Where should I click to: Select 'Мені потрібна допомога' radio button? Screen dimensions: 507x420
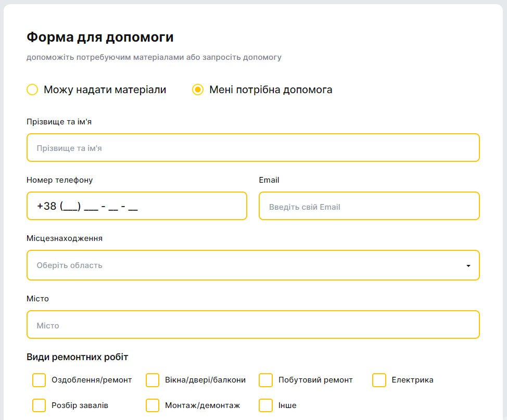click(x=198, y=90)
